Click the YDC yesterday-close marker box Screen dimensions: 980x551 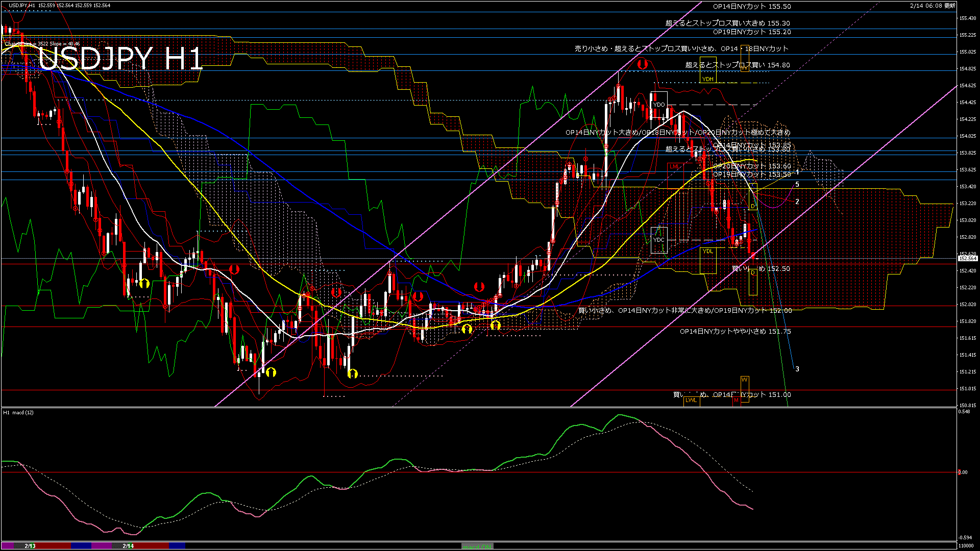coord(659,240)
